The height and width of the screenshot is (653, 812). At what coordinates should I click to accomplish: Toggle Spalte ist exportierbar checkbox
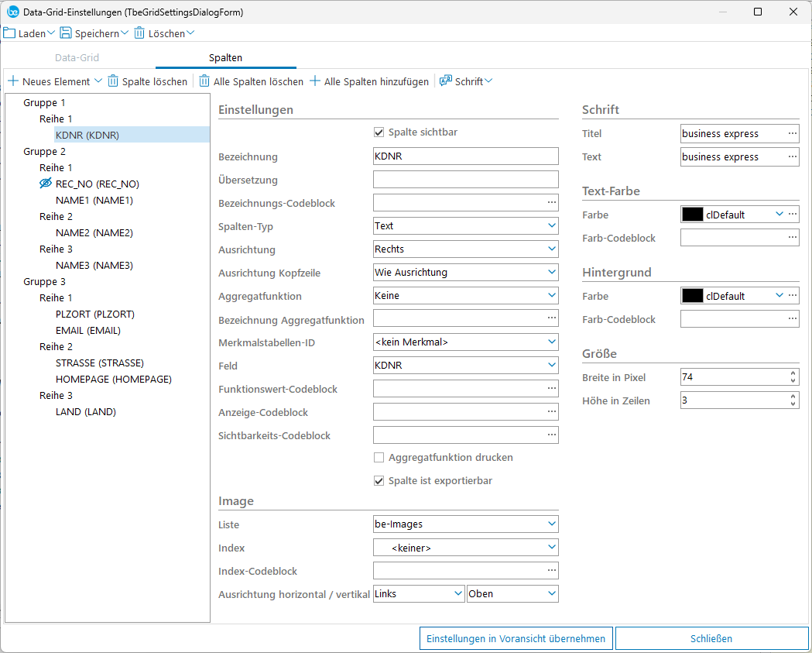click(x=379, y=481)
